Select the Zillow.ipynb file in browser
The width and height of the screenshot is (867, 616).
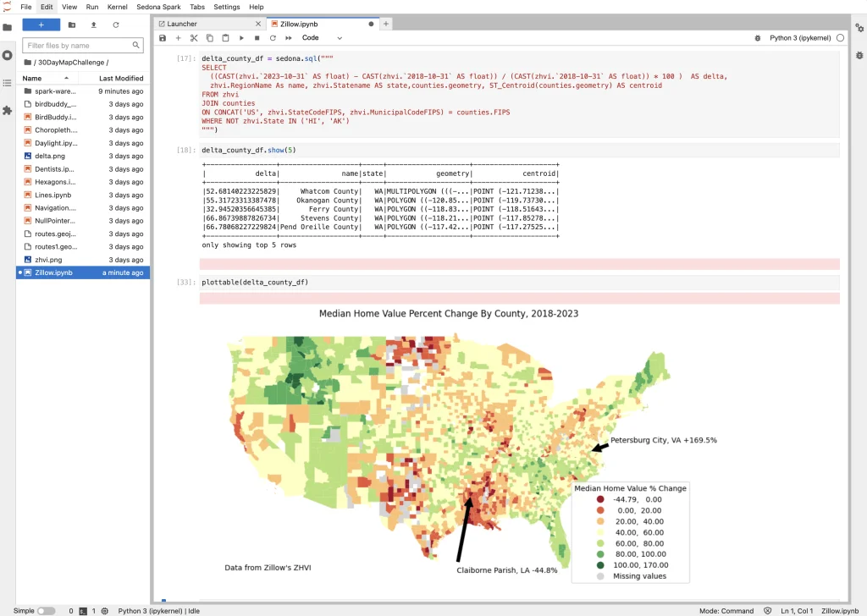pos(83,272)
